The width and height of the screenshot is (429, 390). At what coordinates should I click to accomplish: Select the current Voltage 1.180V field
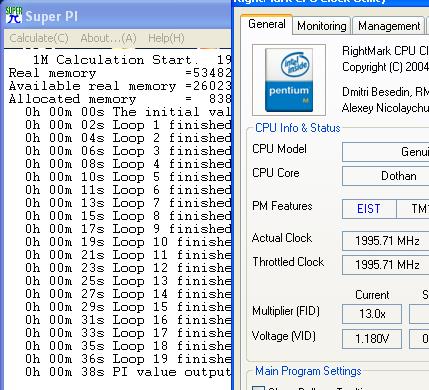(x=372, y=339)
